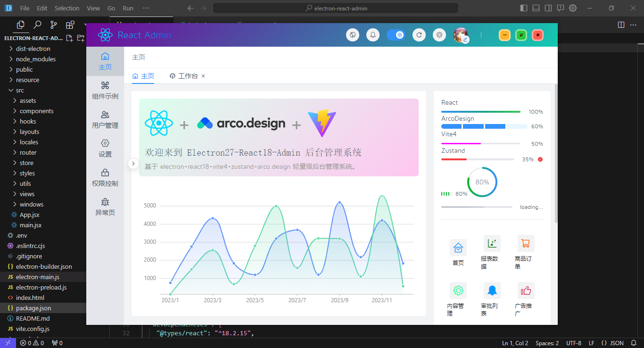The width and height of the screenshot is (644, 348).
Task: Click the React logo beside React Admin title
Action: click(105, 35)
